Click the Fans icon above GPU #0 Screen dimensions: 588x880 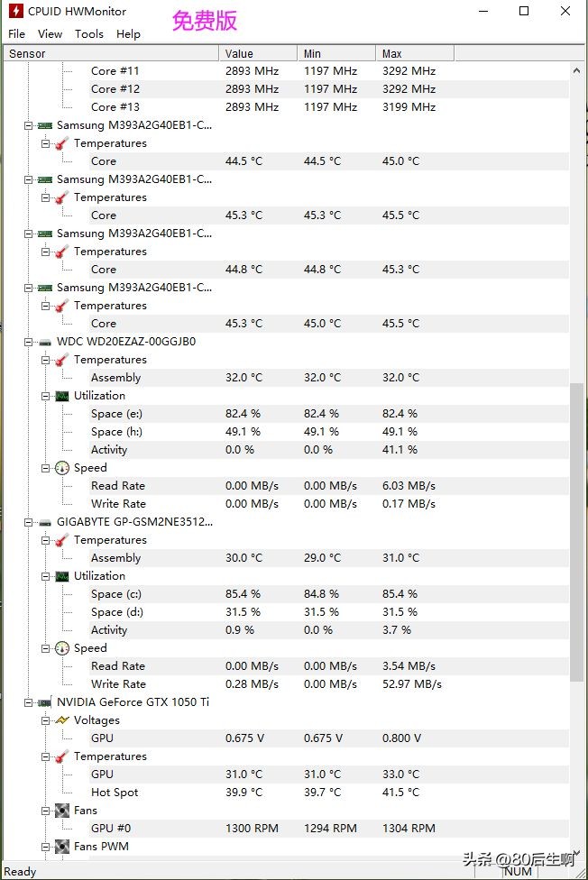coord(61,810)
